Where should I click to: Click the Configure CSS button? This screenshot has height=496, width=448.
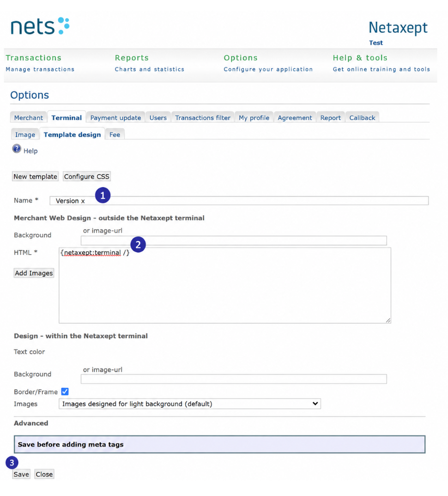87,176
